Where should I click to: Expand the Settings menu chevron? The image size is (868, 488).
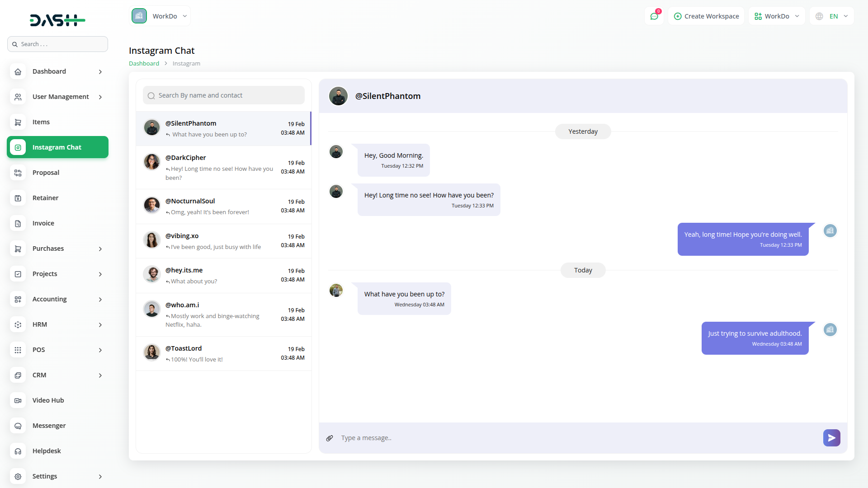click(100, 476)
